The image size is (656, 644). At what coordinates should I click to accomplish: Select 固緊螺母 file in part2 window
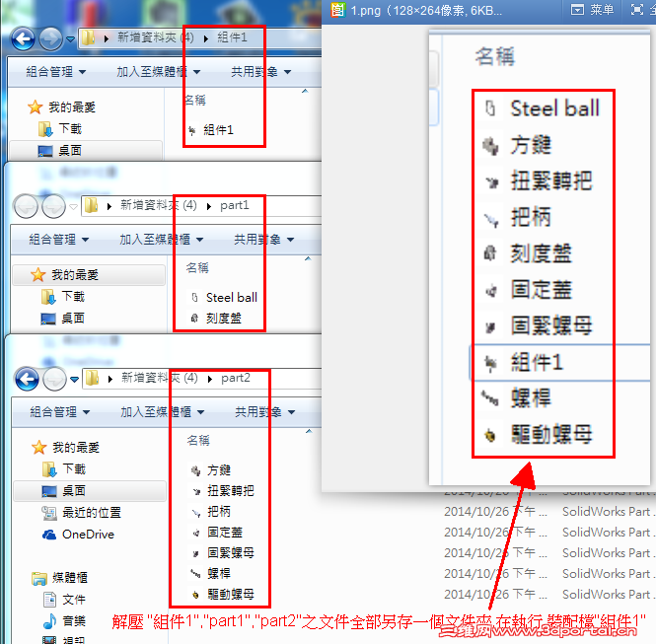coord(222,553)
